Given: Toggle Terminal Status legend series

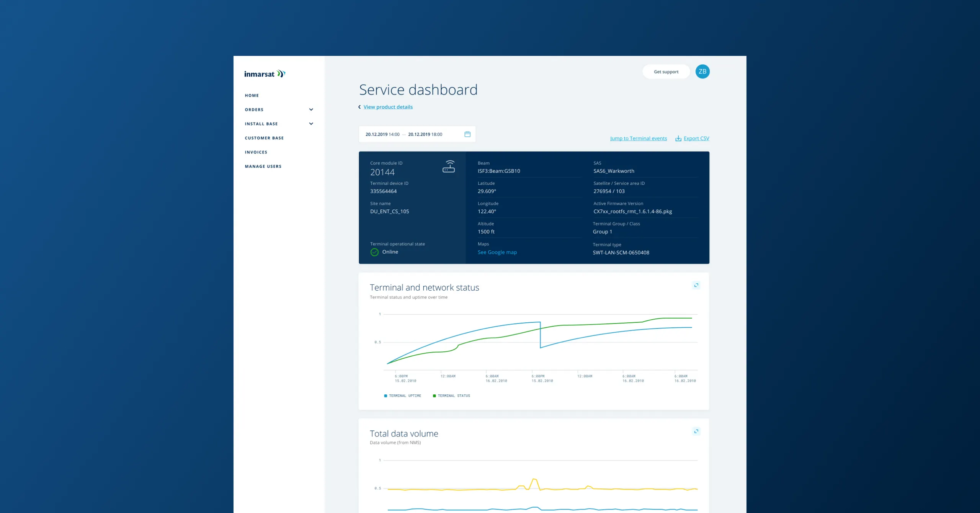Looking at the screenshot, I should coord(451,396).
